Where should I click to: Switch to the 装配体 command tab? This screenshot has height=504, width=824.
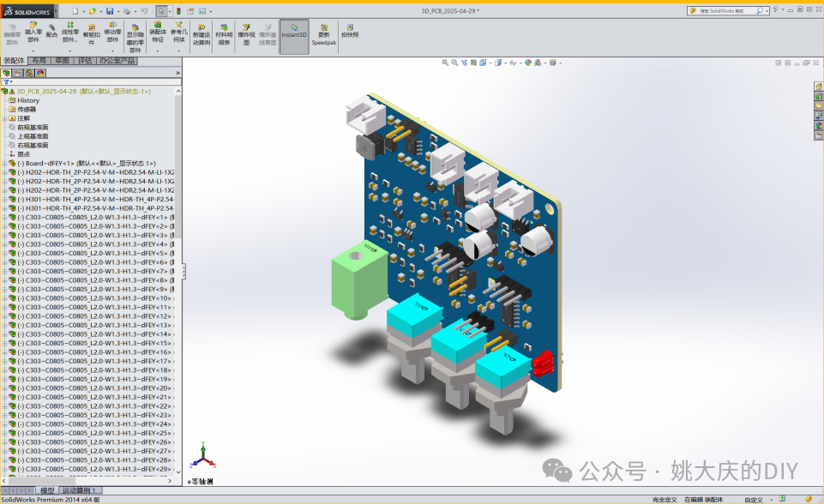pos(15,61)
